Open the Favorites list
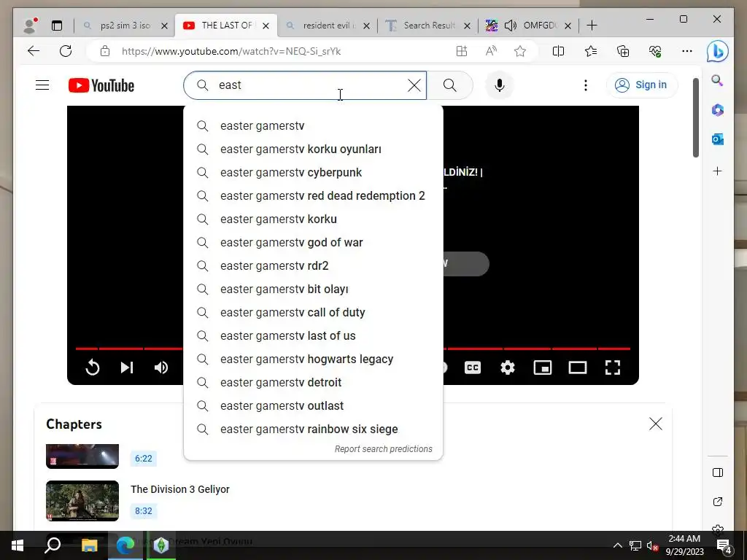 591,51
